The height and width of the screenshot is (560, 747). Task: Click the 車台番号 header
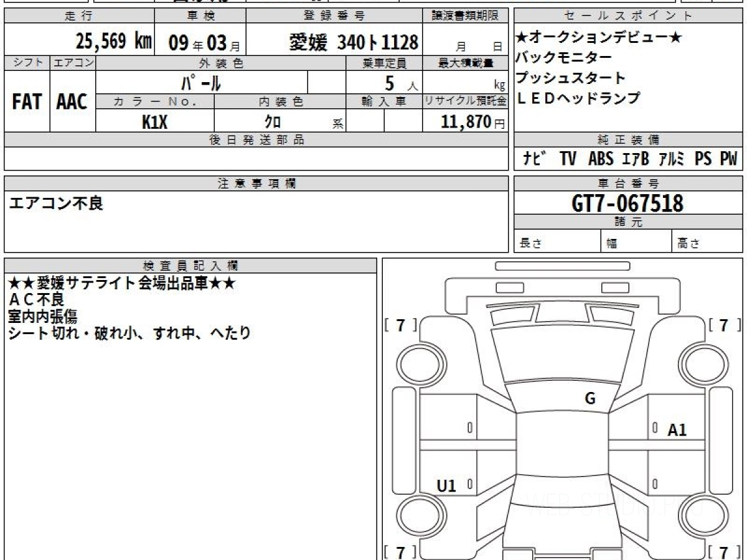pyautogui.click(x=629, y=184)
